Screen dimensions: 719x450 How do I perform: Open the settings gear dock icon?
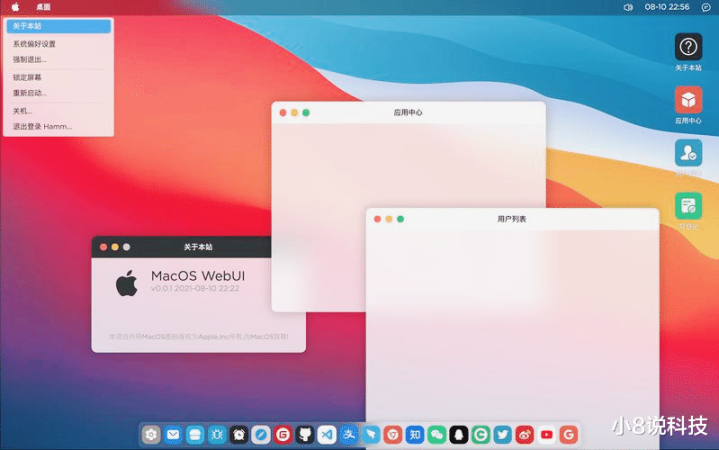pyautogui.click(x=151, y=434)
